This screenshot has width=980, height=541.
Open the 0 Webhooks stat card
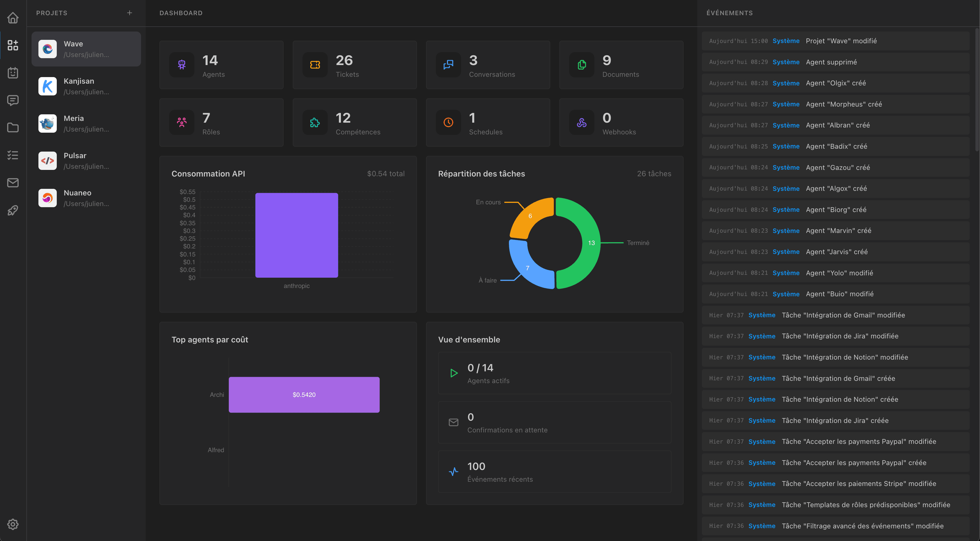(621, 122)
